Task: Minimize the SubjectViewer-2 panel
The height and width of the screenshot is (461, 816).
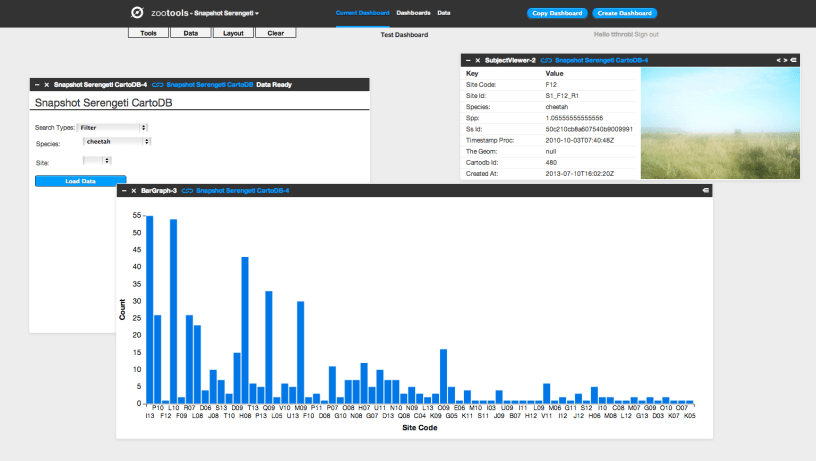Action: click(x=467, y=60)
